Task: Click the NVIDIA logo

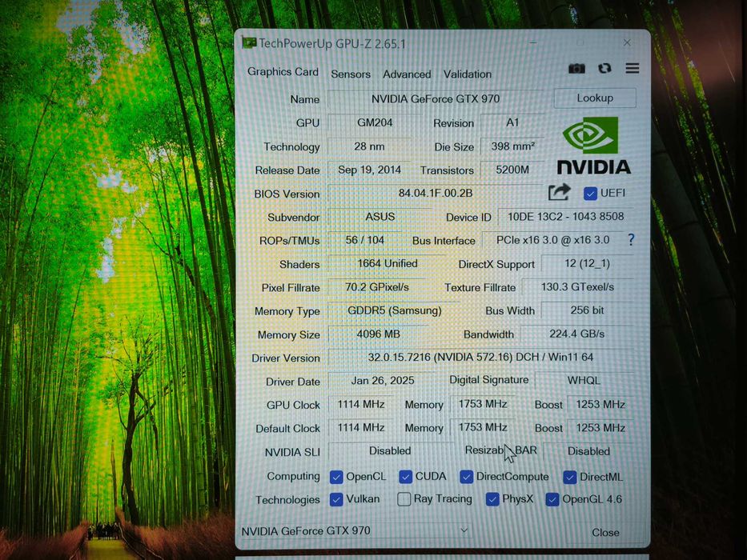Action: coord(593,146)
